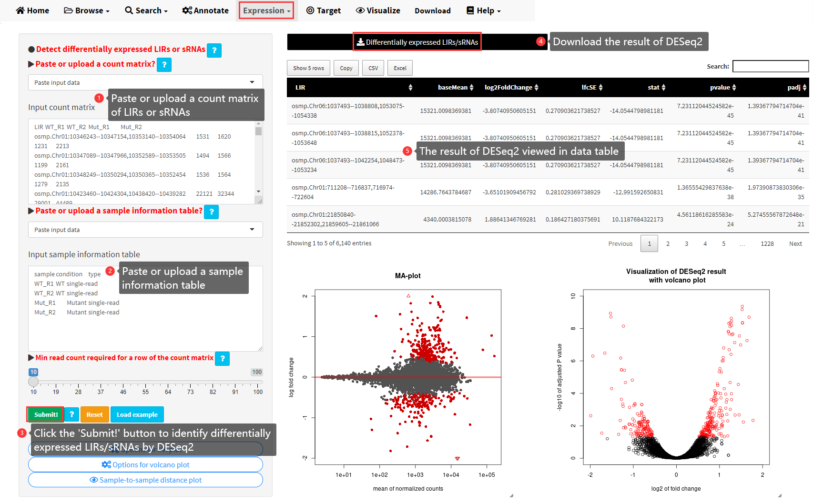Expand the Browse menu
Viewport: 813px width, 504px height.
(87, 10)
